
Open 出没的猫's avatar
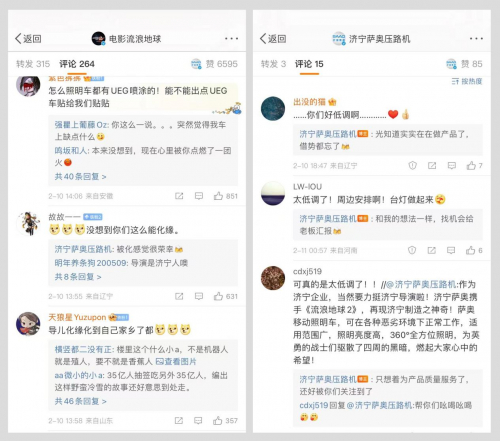pyautogui.click(x=273, y=108)
